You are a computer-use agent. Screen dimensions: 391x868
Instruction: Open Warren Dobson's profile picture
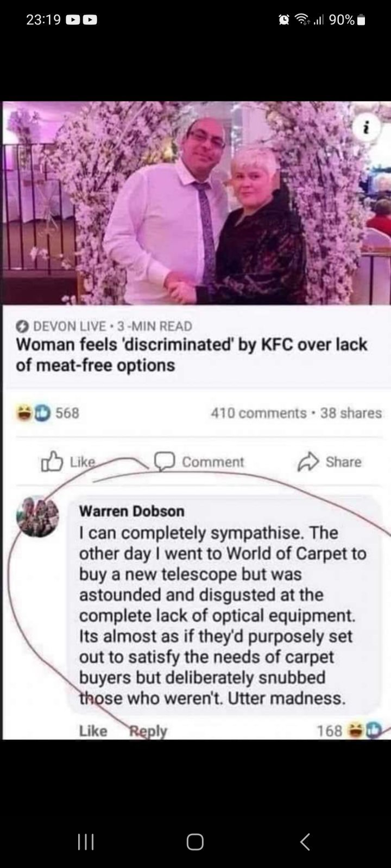pyautogui.click(x=38, y=516)
